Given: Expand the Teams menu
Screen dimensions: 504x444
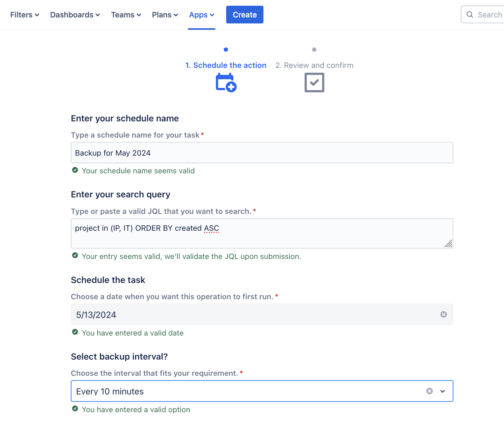Looking at the screenshot, I should 126,15.
